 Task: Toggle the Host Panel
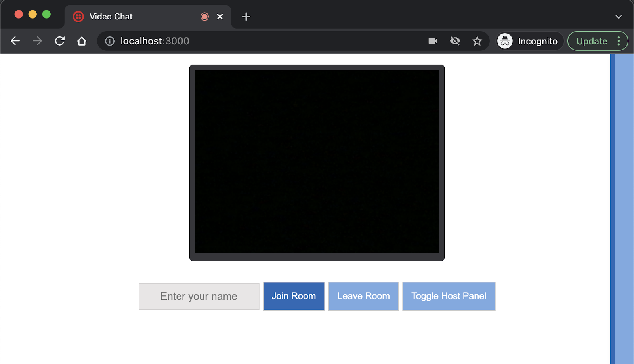[449, 296]
